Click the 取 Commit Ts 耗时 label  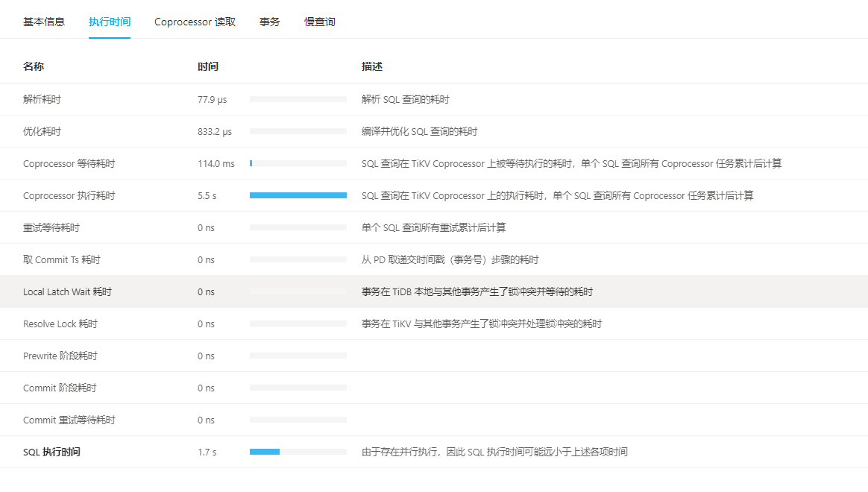click(62, 259)
